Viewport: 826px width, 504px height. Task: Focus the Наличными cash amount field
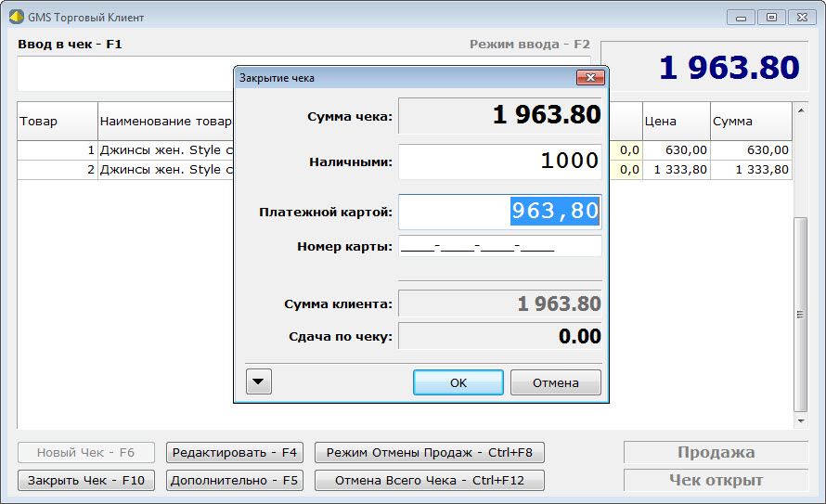point(499,162)
